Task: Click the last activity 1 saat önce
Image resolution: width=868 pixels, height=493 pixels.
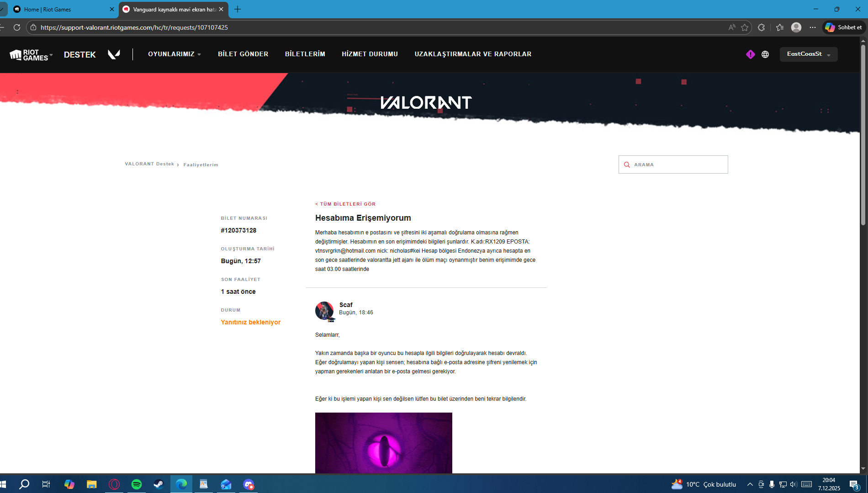Action: pyautogui.click(x=238, y=292)
